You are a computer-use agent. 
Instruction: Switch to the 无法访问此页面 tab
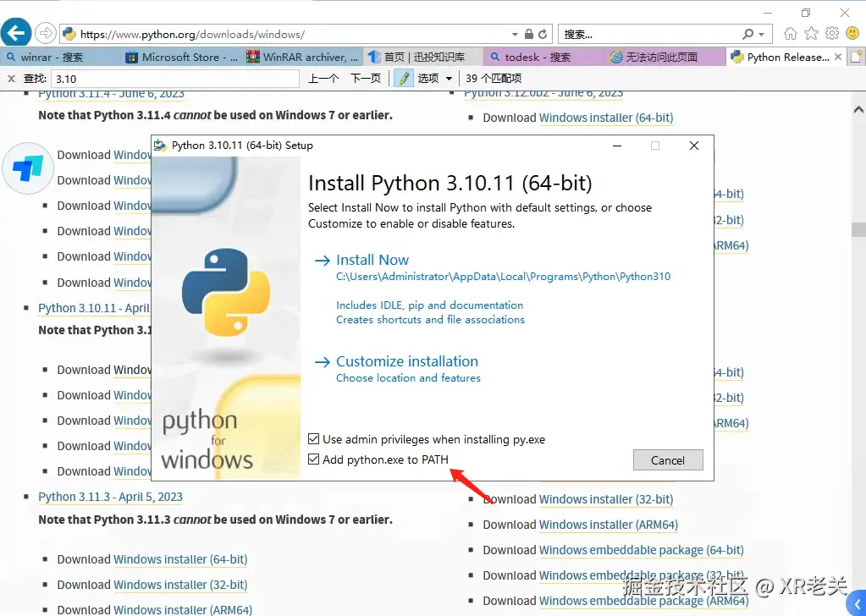[665, 57]
